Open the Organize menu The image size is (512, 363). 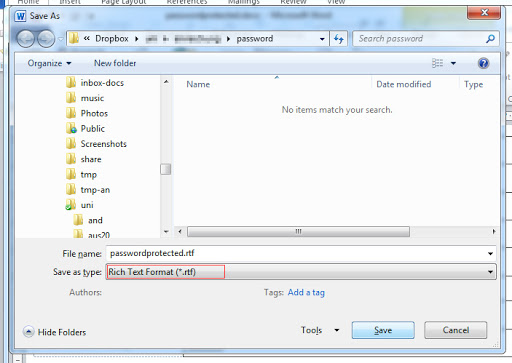pyautogui.click(x=49, y=63)
